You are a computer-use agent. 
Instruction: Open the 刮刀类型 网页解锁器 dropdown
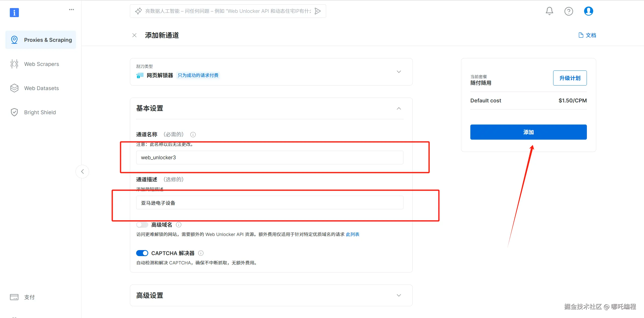399,72
